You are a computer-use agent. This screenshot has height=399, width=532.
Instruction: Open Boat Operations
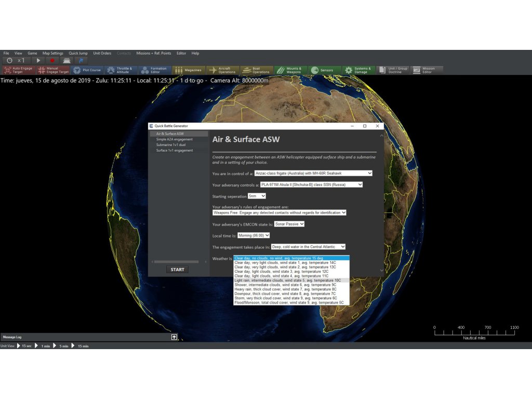point(257,70)
